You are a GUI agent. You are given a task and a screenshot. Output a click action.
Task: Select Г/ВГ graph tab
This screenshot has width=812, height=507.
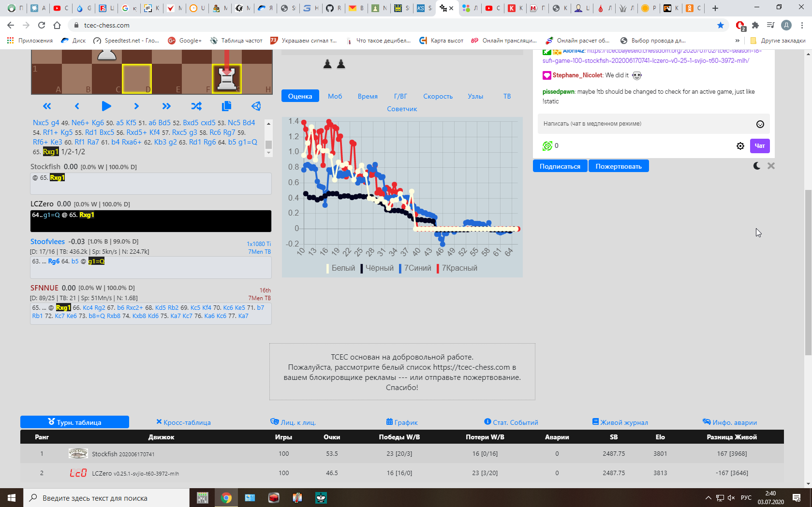coord(400,96)
